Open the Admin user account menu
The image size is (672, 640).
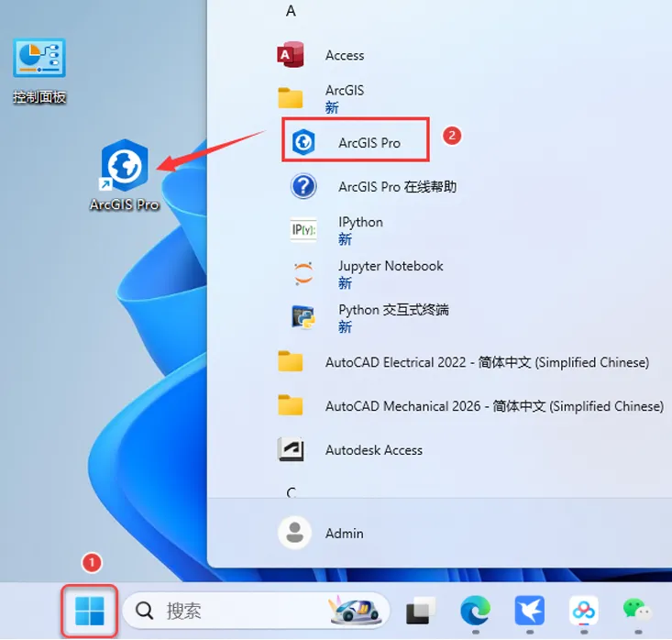pos(321,534)
